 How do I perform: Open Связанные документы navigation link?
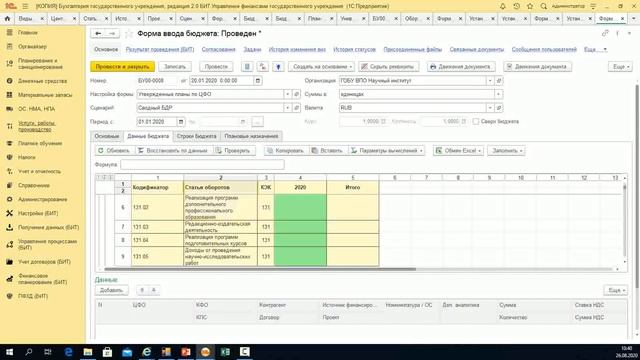tap(477, 49)
